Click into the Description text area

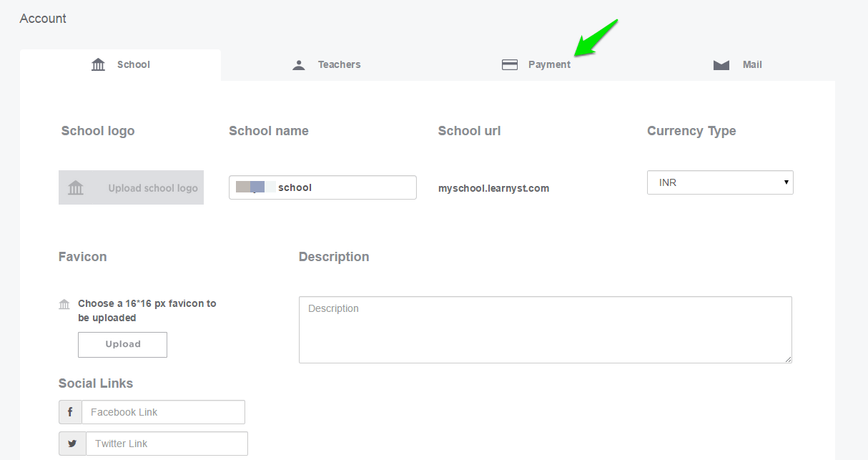(546, 330)
